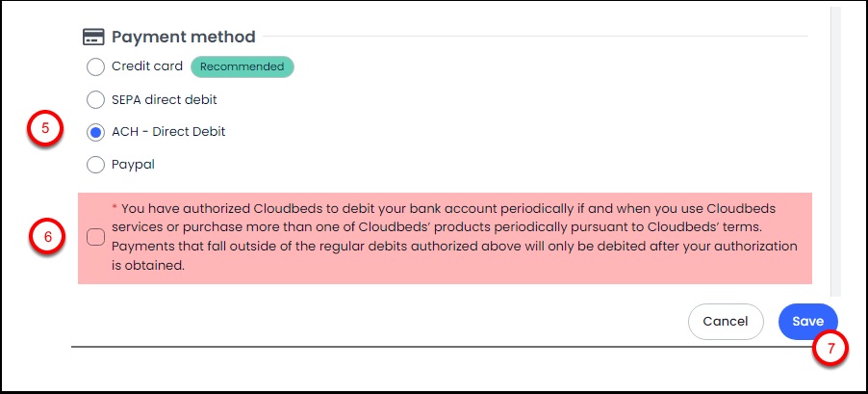Click the green Recommended badge
Screen dimensions: 868x394
tap(242, 66)
